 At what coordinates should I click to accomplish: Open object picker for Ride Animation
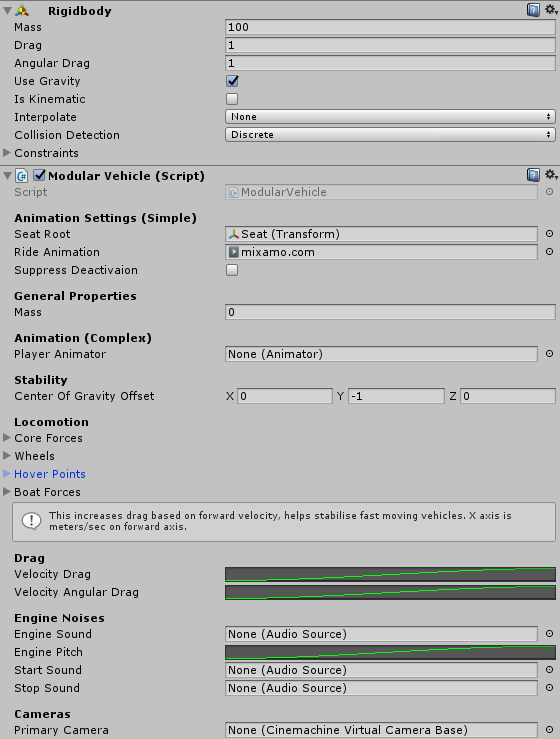549,252
